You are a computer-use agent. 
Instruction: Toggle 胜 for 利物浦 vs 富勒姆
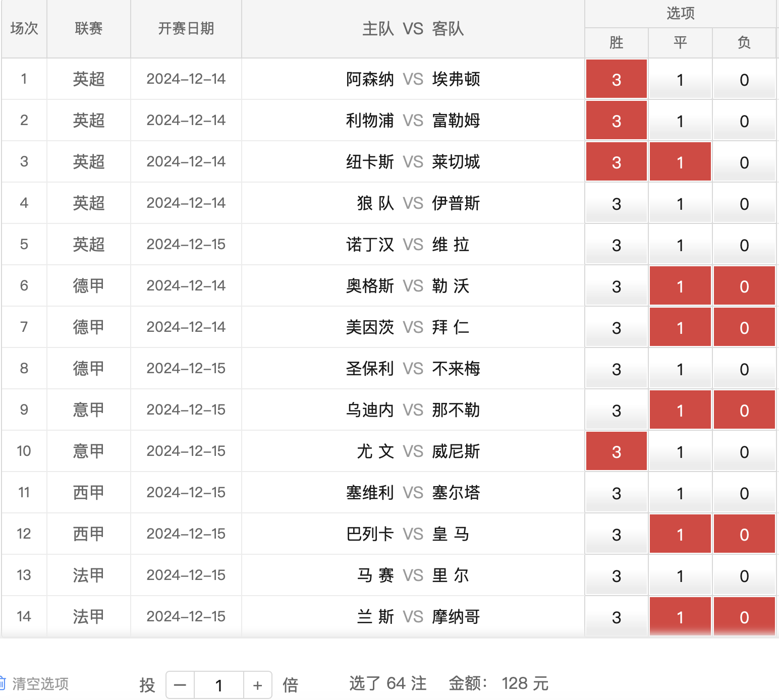616,120
